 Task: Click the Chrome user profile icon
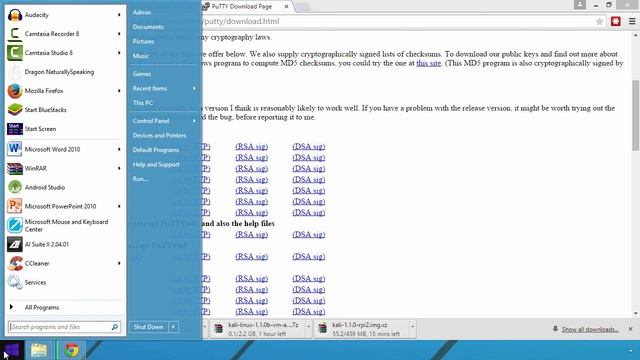(580, 4)
